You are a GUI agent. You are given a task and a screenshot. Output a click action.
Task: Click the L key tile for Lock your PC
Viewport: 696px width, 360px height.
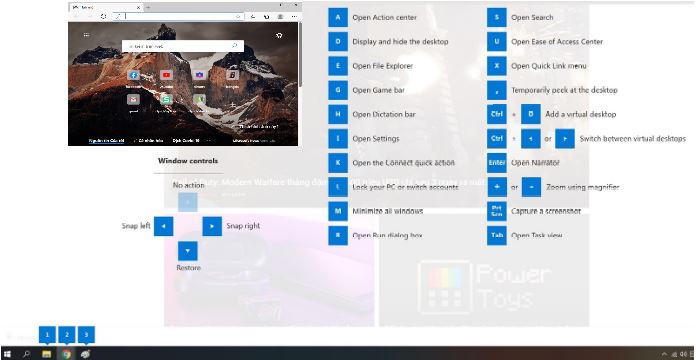(x=338, y=187)
